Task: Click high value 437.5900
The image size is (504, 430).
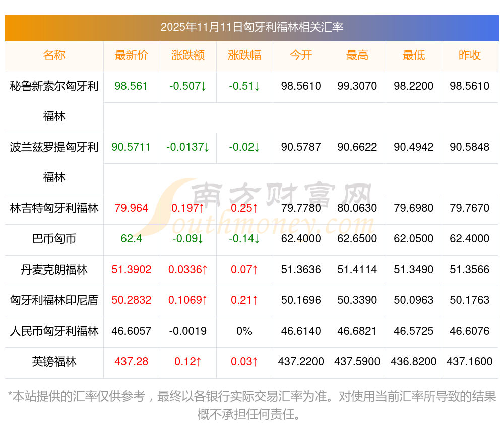Action: click(x=357, y=362)
